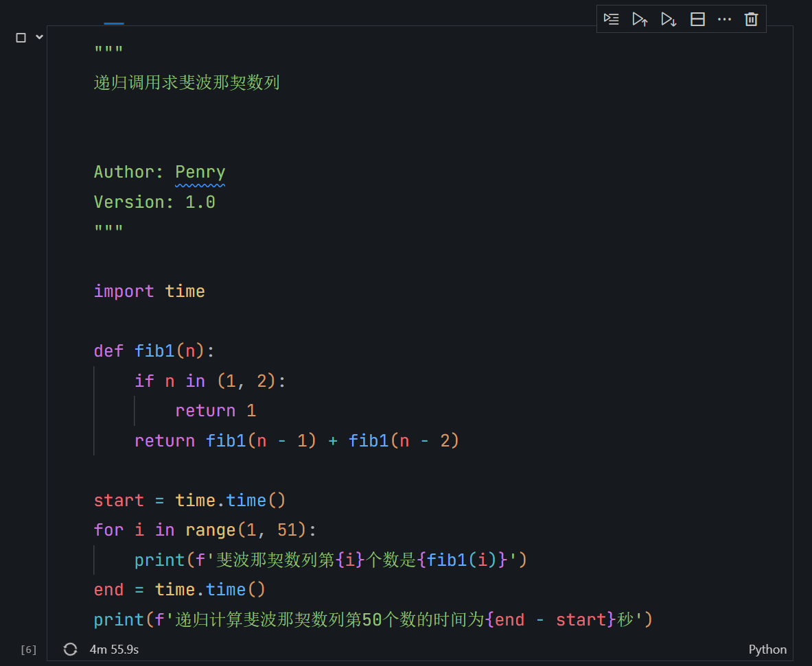Image resolution: width=812 pixels, height=666 pixels.
Task: Place cursor on underlined author name Penry
Action: (x=200, y=172)
